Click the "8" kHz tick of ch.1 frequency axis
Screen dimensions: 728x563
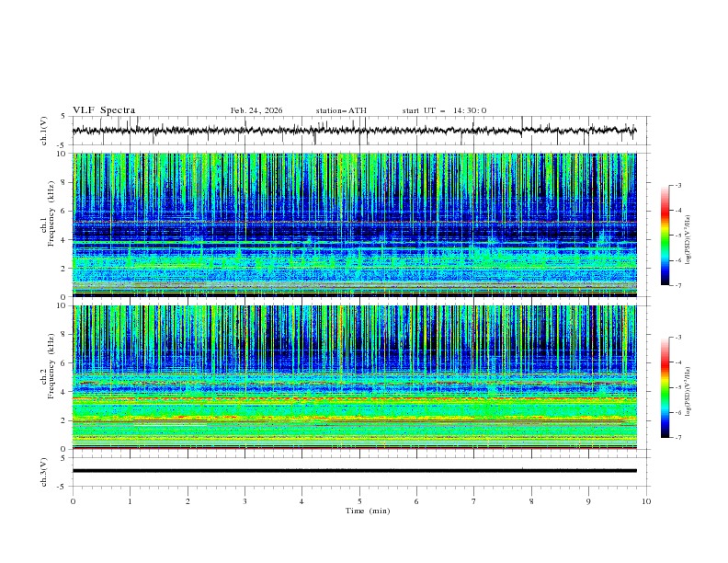point(64,182)
